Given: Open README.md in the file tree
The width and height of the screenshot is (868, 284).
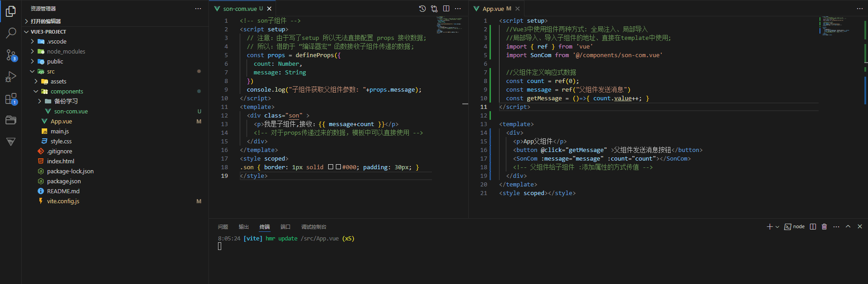Looking at the screenshot, I should click(115, 191).
